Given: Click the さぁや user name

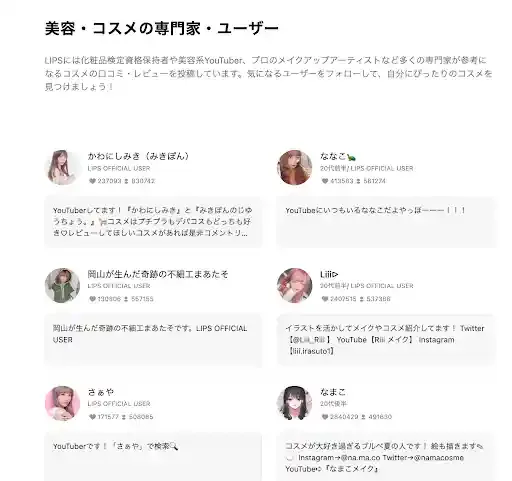Looking at the screenshot, I should click(101, 392).
